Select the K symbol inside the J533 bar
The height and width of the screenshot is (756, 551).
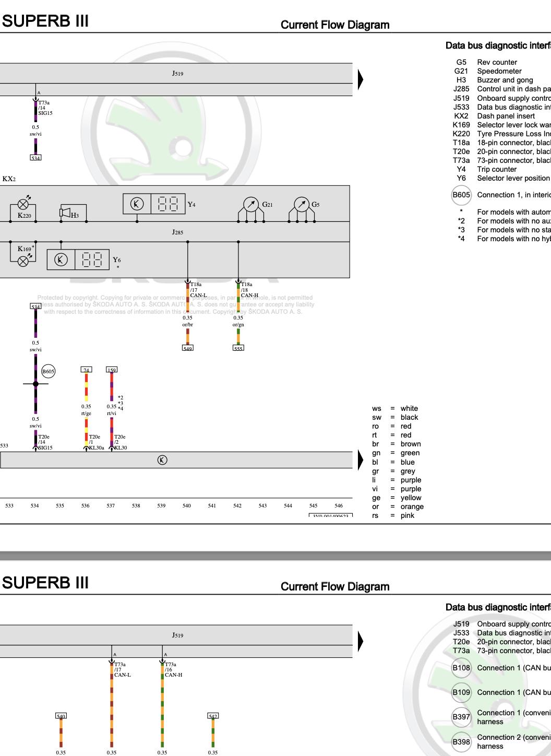pos(162,460)
